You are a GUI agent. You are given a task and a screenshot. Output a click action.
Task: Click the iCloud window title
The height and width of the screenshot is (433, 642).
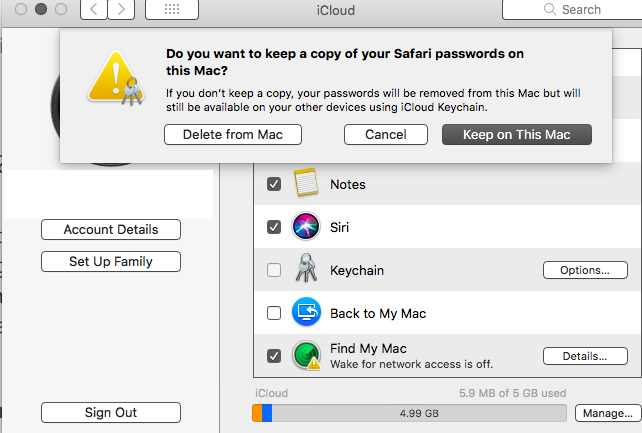pyautogui.click(x=335, y=10)
